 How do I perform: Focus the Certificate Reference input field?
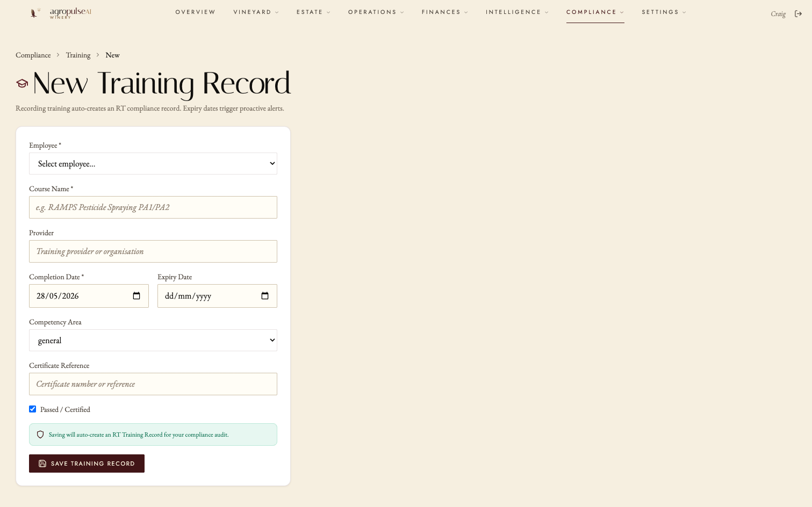pos(153,384)
